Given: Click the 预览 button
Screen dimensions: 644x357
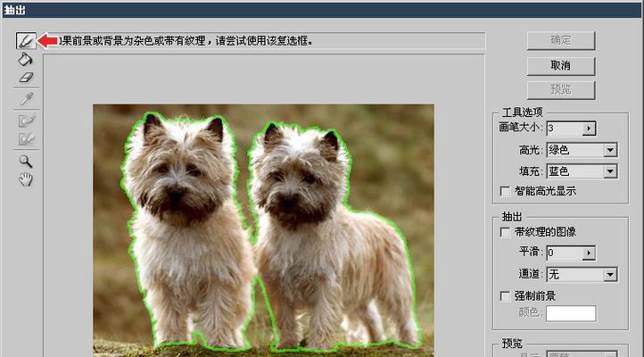Looking at the screenshot, I should (x=561, y=90).
